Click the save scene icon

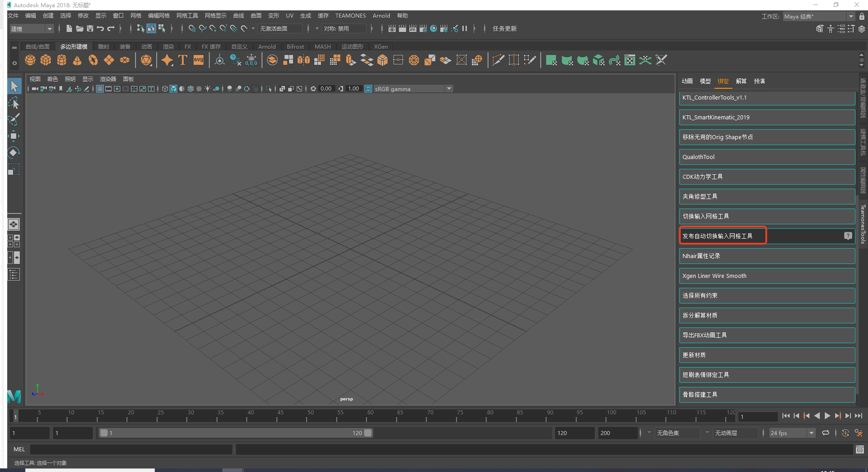coord(90,28)
